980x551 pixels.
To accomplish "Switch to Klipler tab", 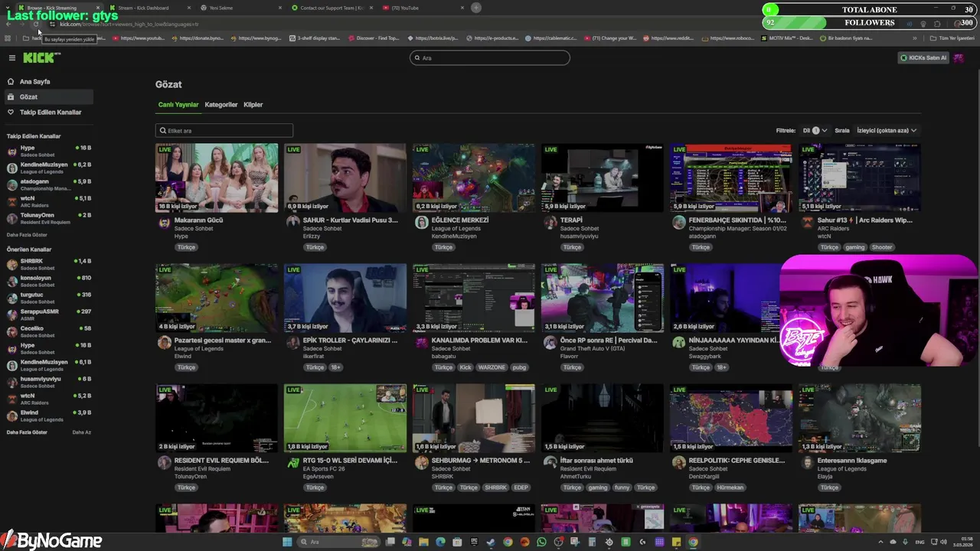I will click(253, 104).
